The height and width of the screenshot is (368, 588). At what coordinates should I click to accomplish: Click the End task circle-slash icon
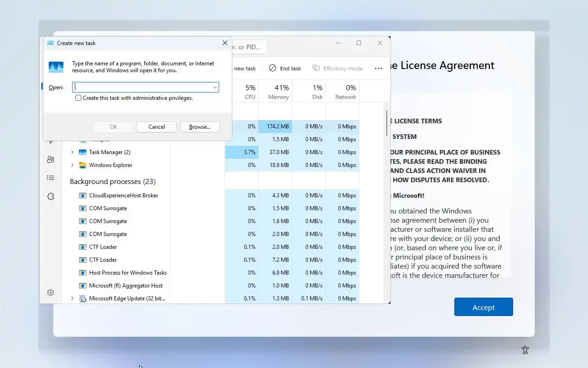[x=273, y=68]
